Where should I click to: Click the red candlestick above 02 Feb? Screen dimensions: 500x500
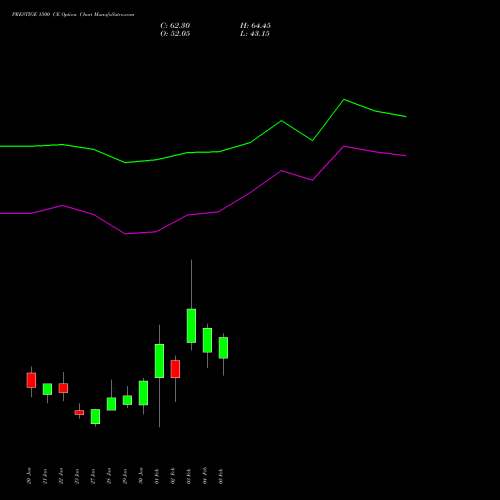pos(175,369)
